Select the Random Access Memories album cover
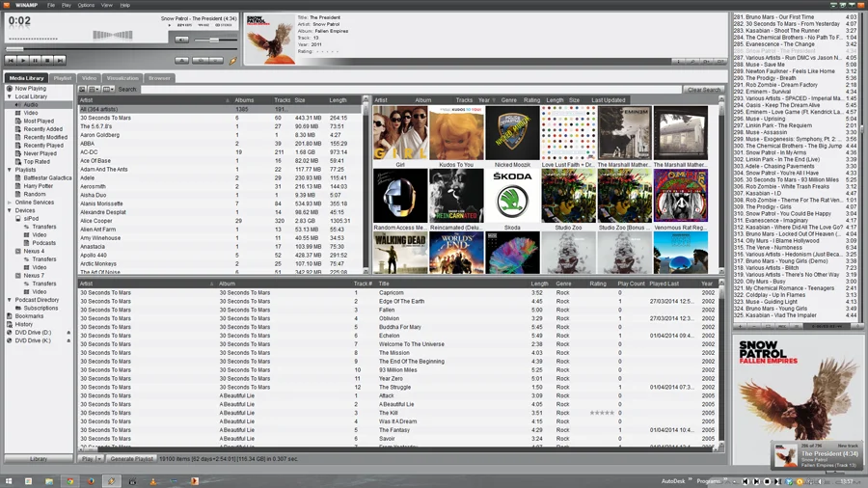The image size is (868, 488). (x=400, y=196)
